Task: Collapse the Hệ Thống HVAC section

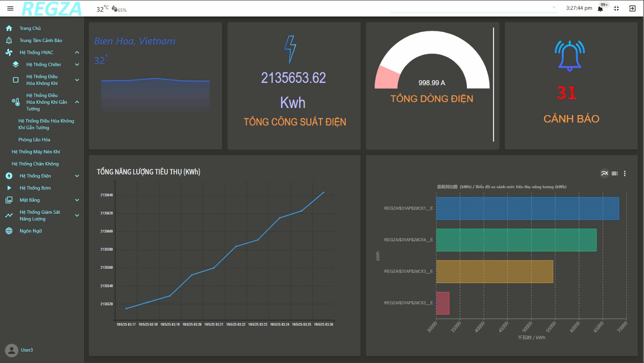Action: pos(77,52)
